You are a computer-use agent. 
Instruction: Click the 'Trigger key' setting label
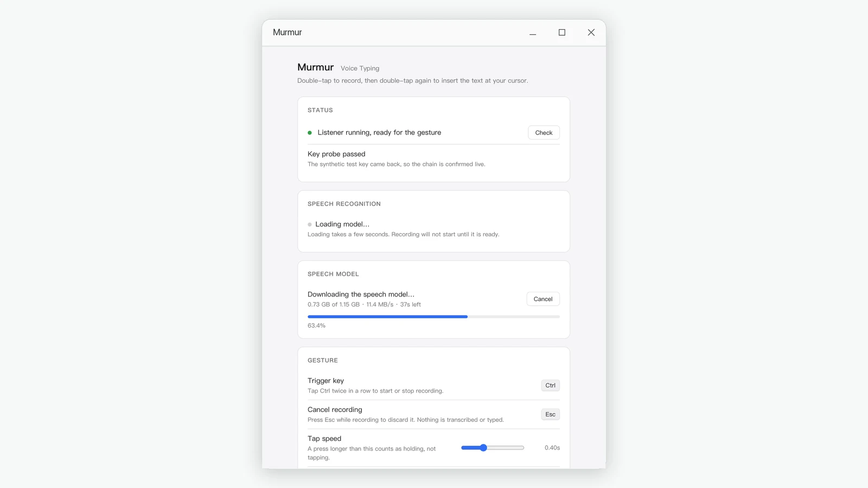click(x=325, y=381)
